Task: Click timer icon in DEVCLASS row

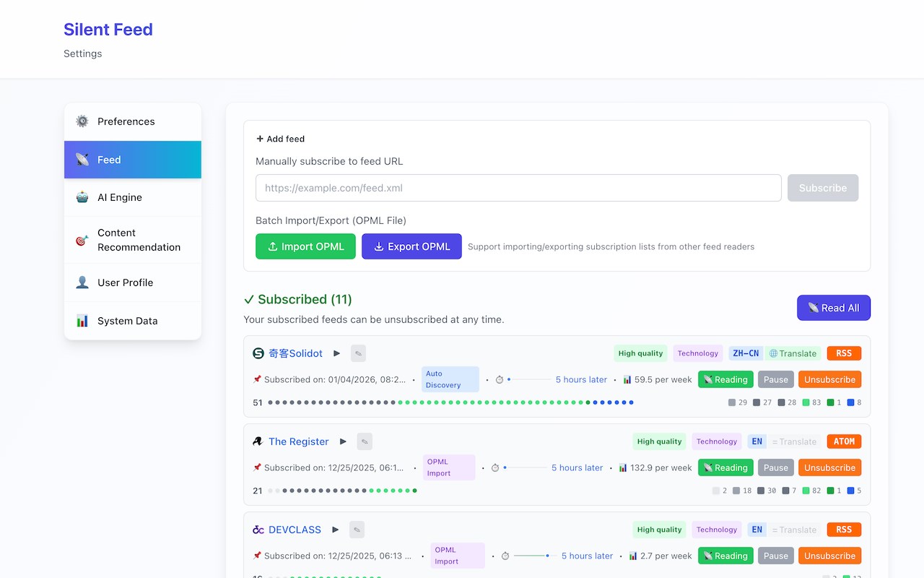Action: pyautogui.click(x=505, y=556)
